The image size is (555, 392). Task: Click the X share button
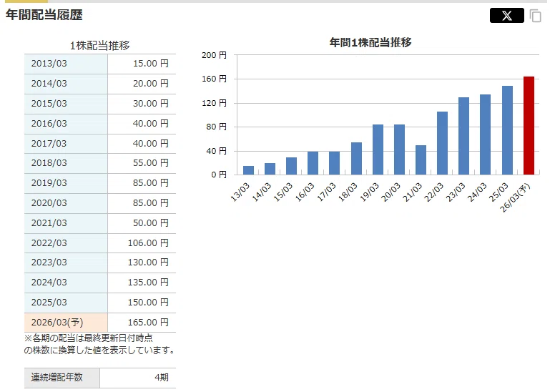point(506,15)
